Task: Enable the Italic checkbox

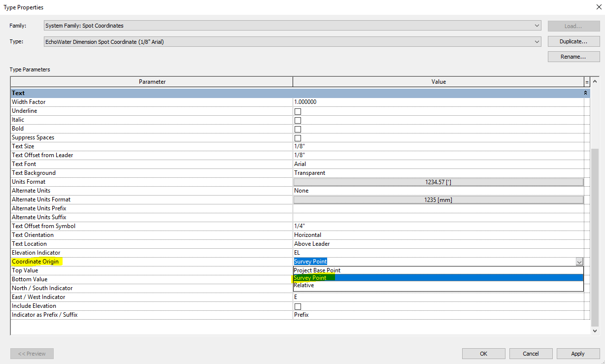Action: [298, 120]
